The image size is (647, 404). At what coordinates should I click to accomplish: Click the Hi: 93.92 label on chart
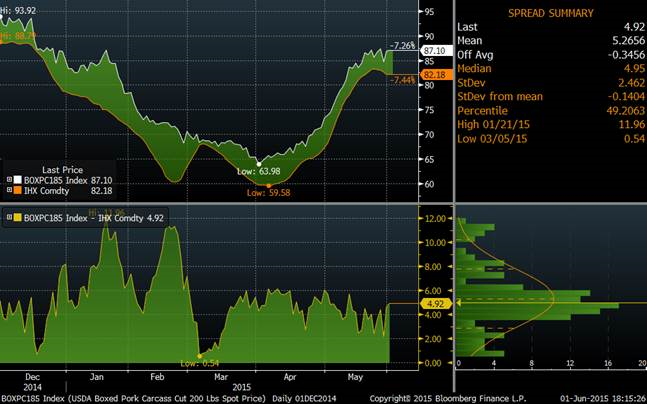tap(18, 10)
